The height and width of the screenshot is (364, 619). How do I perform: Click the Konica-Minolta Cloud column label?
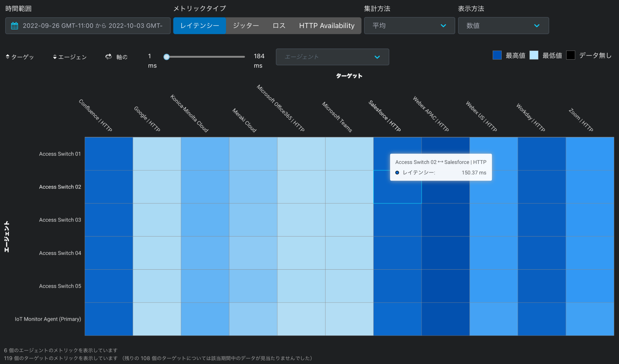coord(189,113)
